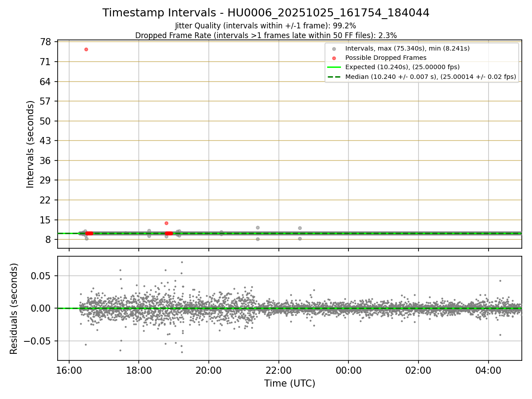The width and height of the screenshot is (532, 399).
Task: Click the red marker icon in the legend
Action: coord(334,58)
